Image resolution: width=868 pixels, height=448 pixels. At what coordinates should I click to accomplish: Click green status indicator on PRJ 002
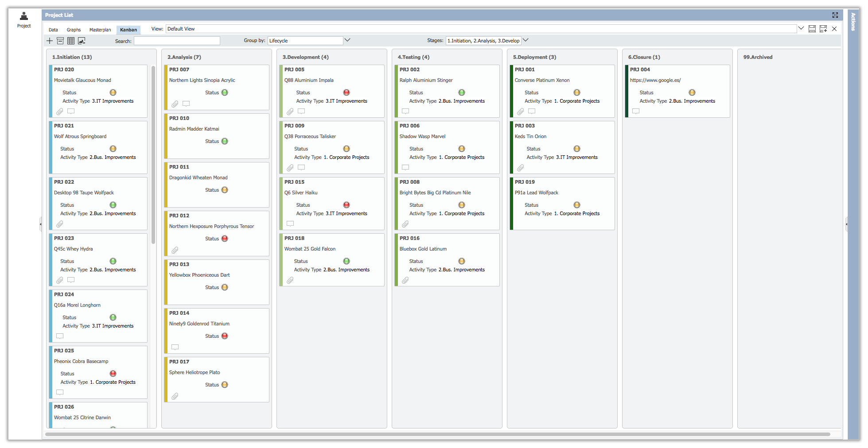pos(462,93)
